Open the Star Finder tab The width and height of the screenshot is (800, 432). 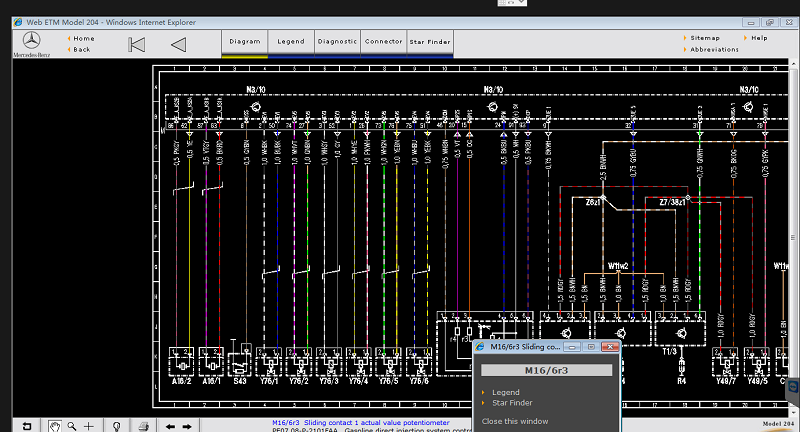(x=430, y=42)
